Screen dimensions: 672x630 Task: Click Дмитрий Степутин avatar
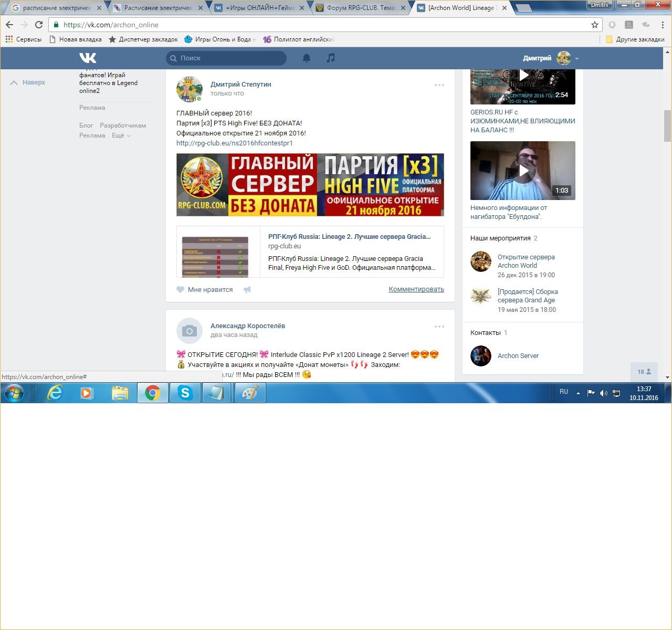[190, 89]
